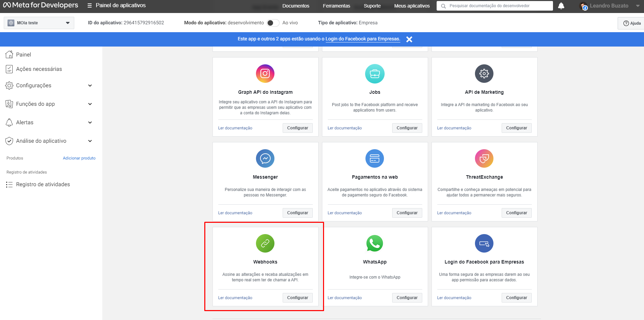Click the Jobs briefcase icon
644x320 pixels.
tap(375, 74)
